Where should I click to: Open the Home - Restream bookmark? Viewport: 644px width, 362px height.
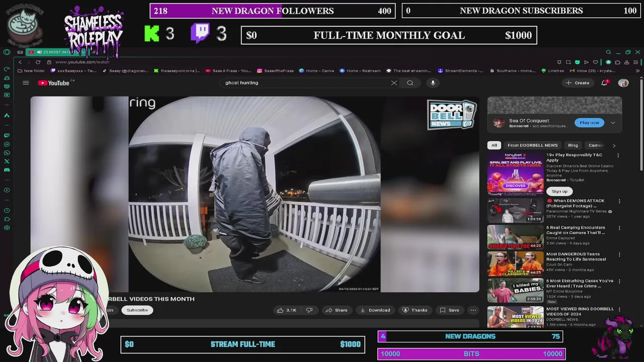pos(360,71)
